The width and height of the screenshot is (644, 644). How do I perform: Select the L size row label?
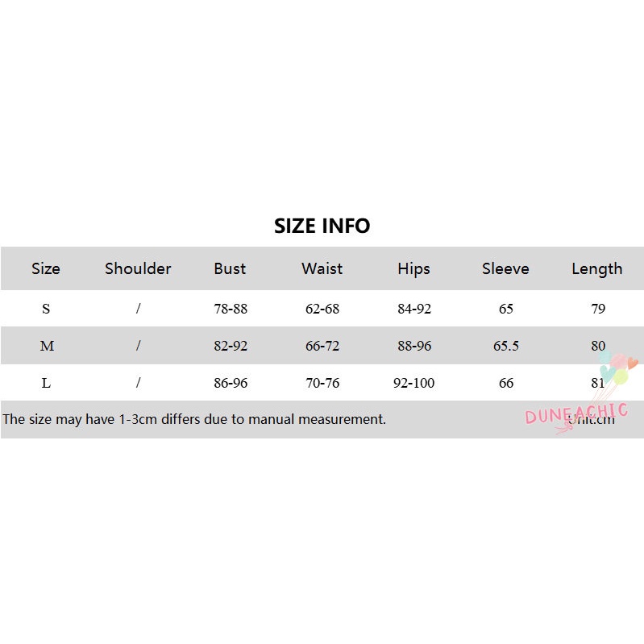click(x=46, y=383)
